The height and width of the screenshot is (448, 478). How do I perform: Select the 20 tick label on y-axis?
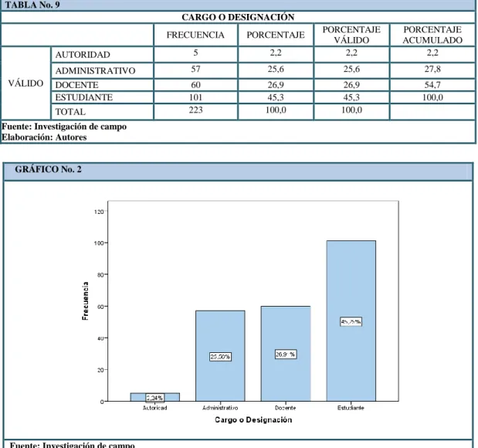coord(100,370)
